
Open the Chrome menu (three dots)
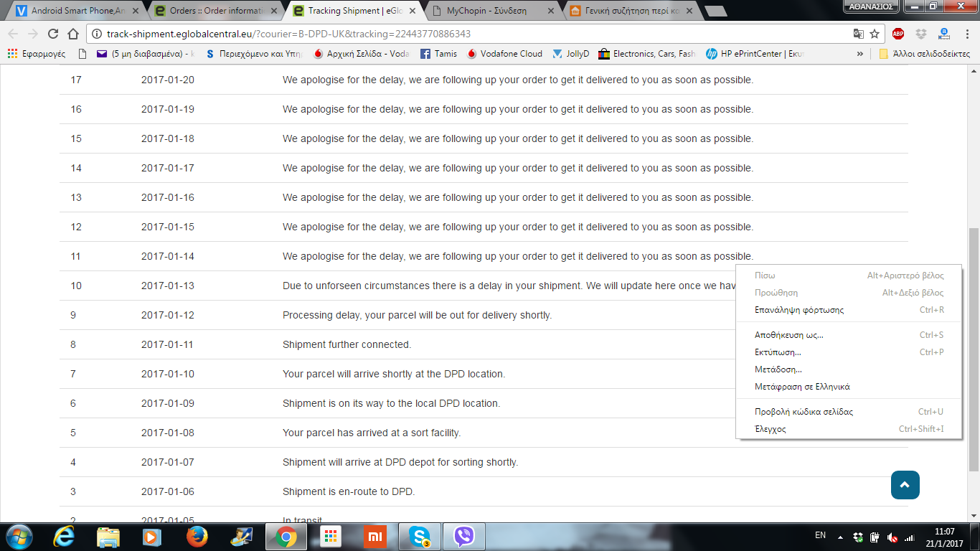coord(967,34)
